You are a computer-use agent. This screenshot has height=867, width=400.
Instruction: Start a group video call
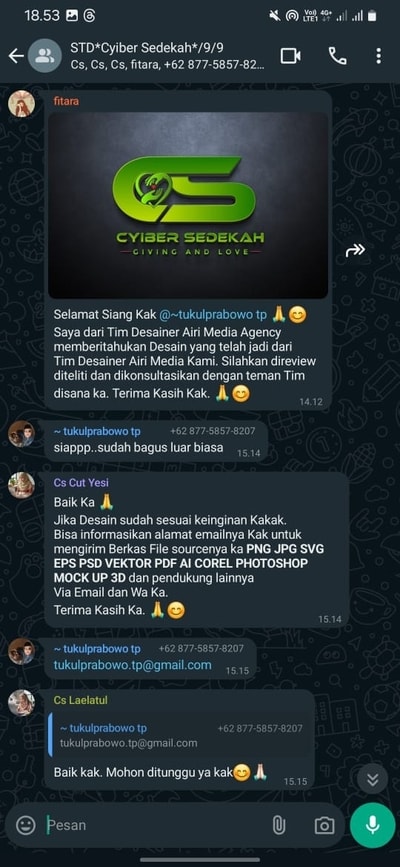coord(290,56)
